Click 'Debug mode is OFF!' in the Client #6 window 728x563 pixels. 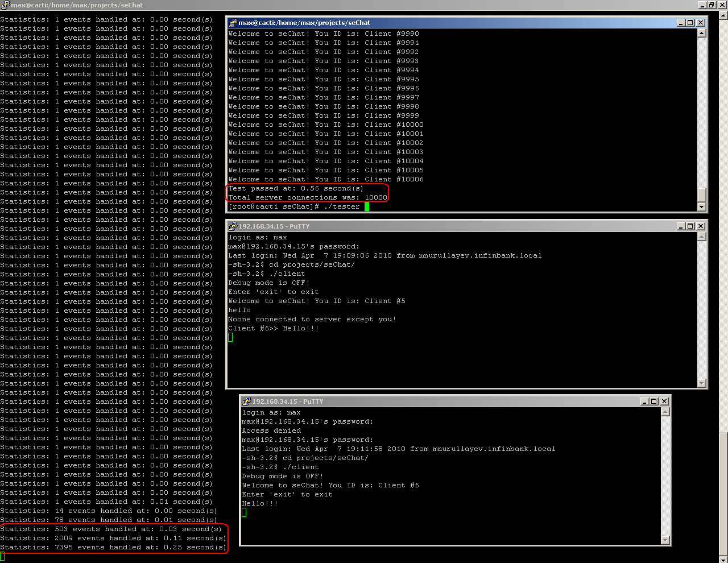283,476
